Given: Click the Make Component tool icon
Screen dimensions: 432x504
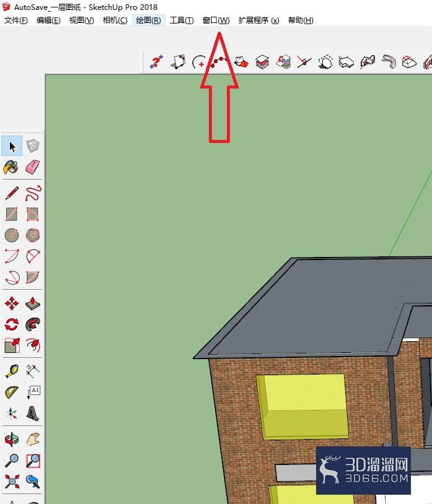Looking at the screenshot, I should coord(32,146).
